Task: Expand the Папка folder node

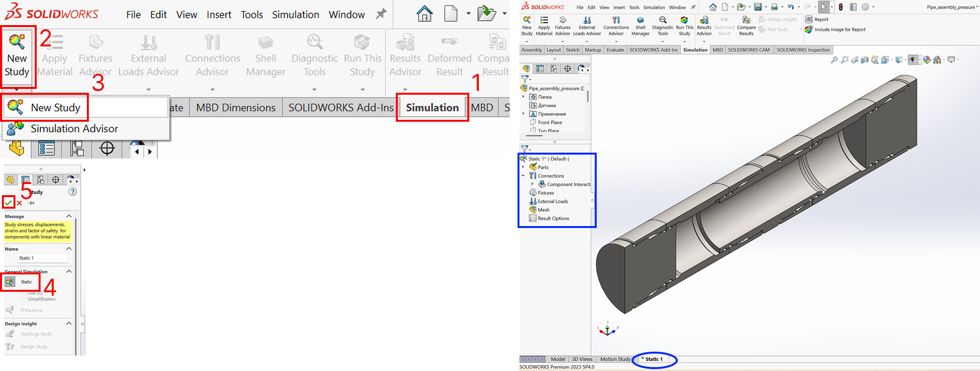Action: point(523,97)
